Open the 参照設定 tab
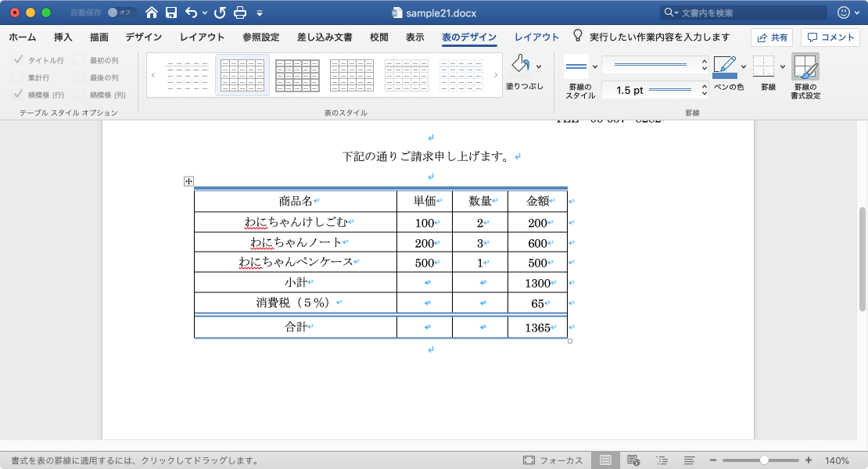 (x=260, y=37)
